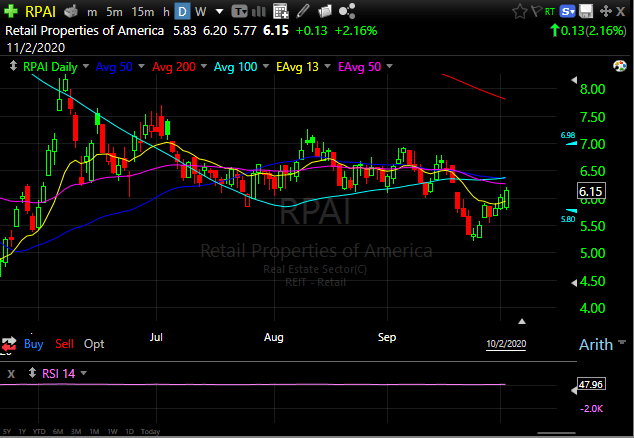Click the Buy button

pyautogui.click(x=33, y=344)
